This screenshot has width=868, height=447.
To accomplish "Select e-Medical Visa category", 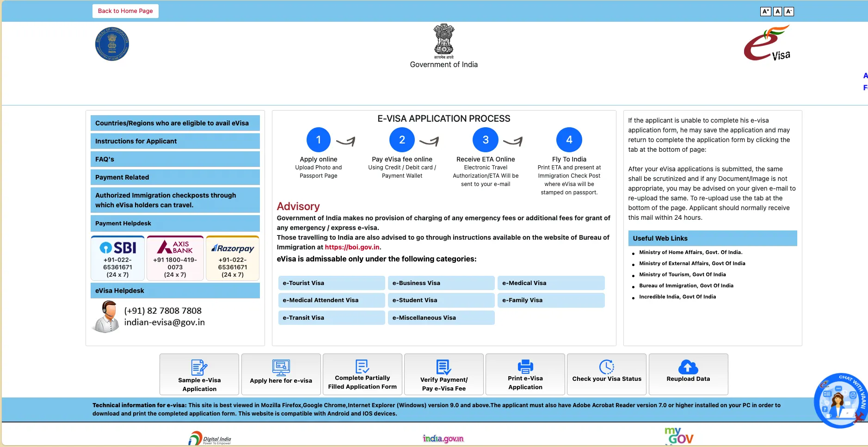I will (551, 283).
